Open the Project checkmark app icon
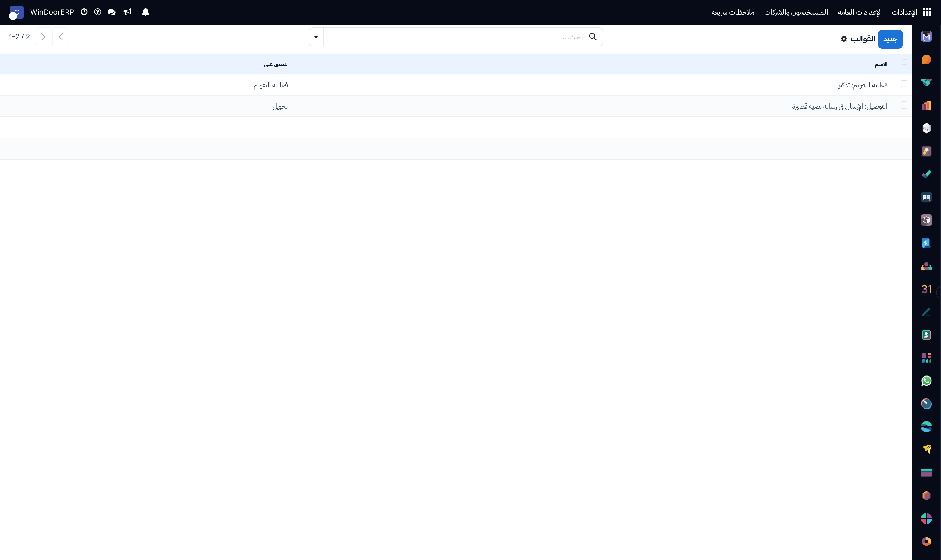Screen dimensions: 941x560 (x=926, y=174)
